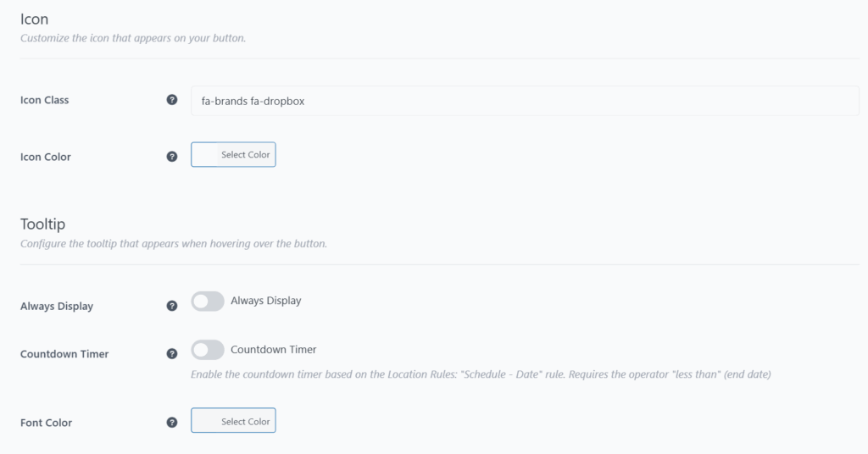Show help for the Countdown Timer setting
This screenshot has width=868, height=454.
coord(172,353)
